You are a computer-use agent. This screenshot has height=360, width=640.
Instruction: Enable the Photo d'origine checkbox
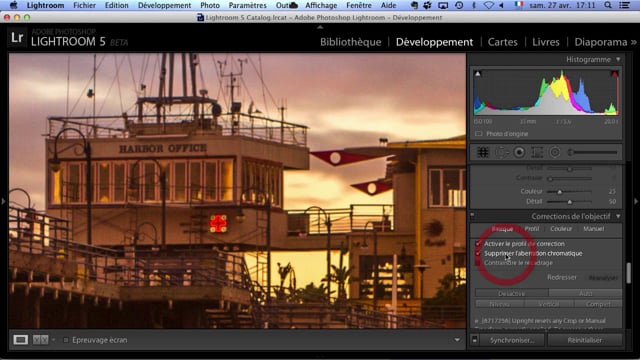tap(479, 134)
